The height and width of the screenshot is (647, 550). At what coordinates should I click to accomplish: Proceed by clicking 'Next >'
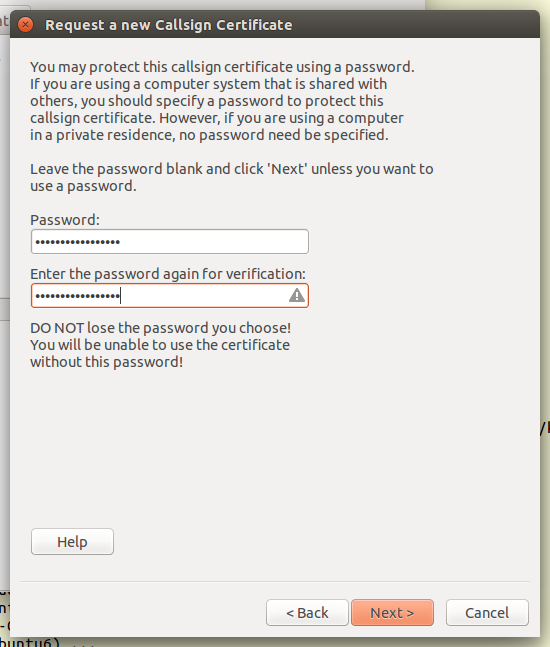pyautogui.click(x=392, y=612)
